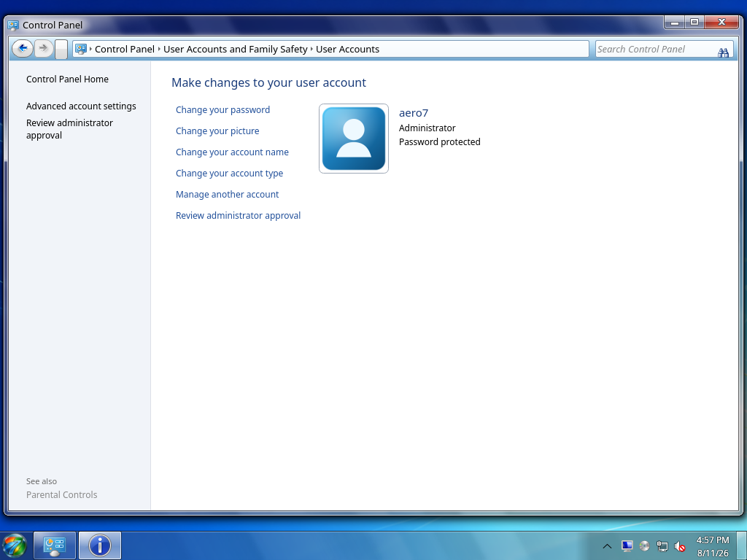Click the disc tray icon
Viewport: 747px width, 560px height.
click(645, 545)
